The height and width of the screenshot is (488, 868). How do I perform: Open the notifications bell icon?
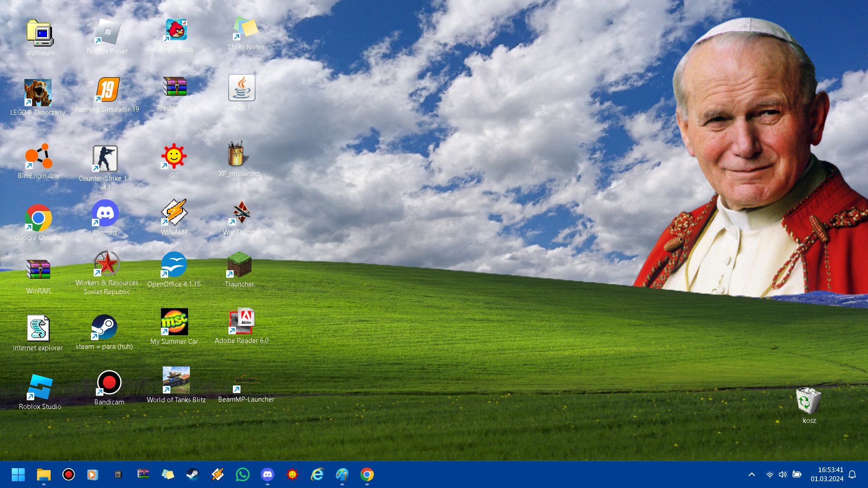[852, 474]
